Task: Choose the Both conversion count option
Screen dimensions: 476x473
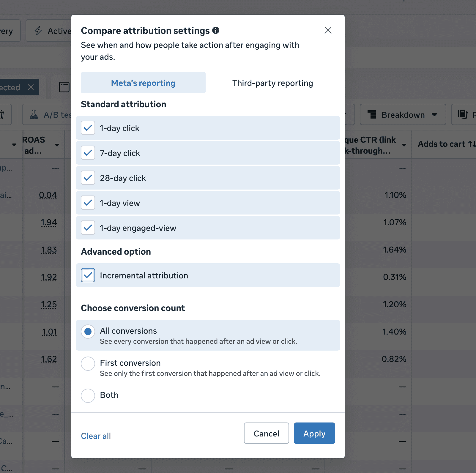Action: coord(88,396)
